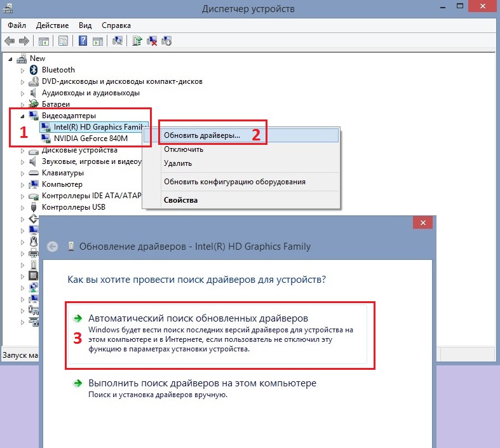Viewport: 500px width, 448px height.
Task: Expand the Компьютер node
Action: click(22, 185)
